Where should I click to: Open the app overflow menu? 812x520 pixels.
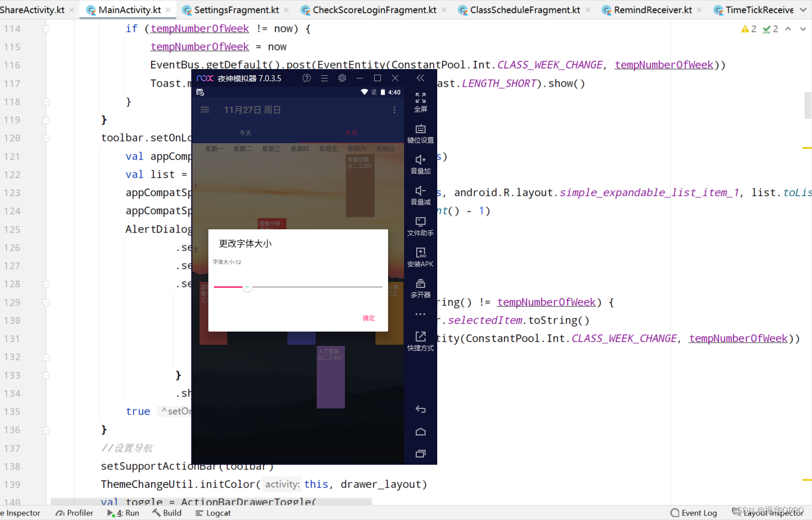click(394, 110)
